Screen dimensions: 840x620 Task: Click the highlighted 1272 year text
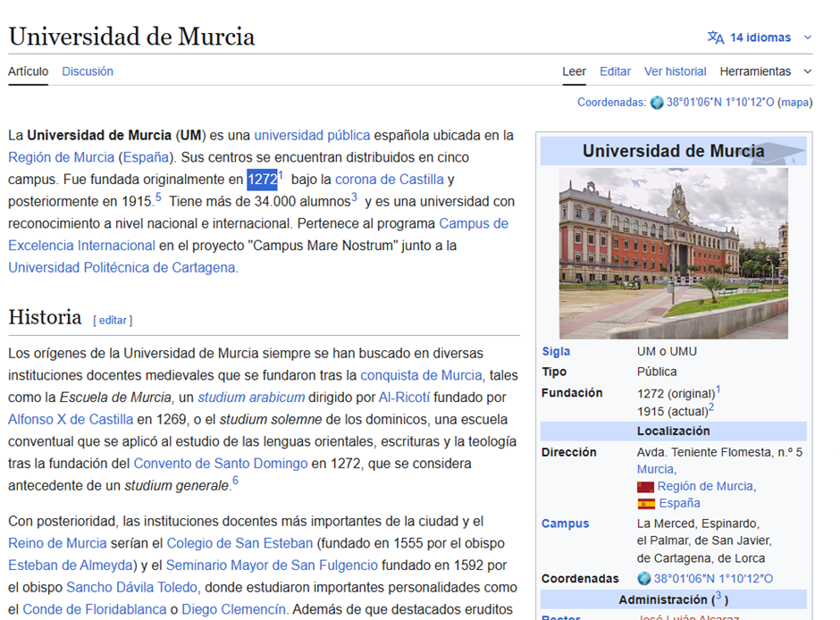coord(262,180)
